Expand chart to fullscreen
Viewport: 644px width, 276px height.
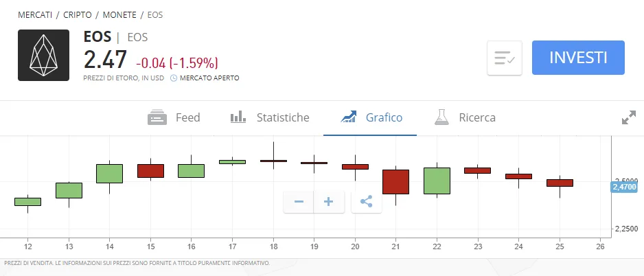coord(628,117)
